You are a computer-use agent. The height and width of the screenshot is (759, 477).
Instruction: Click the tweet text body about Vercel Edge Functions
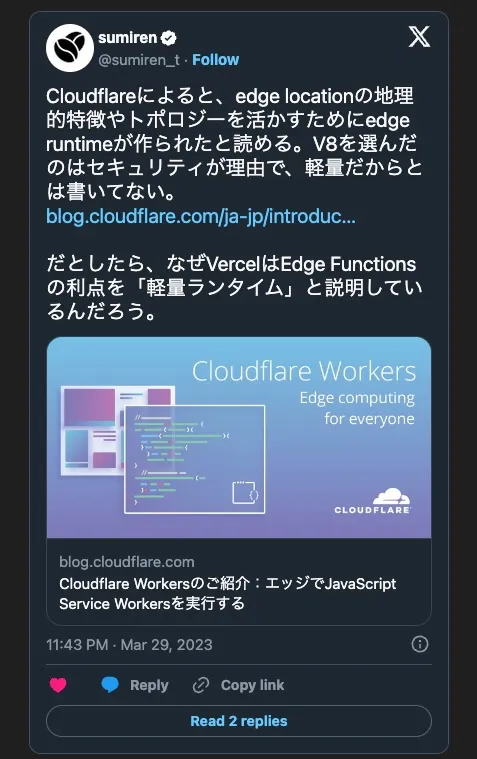(234, 288)
